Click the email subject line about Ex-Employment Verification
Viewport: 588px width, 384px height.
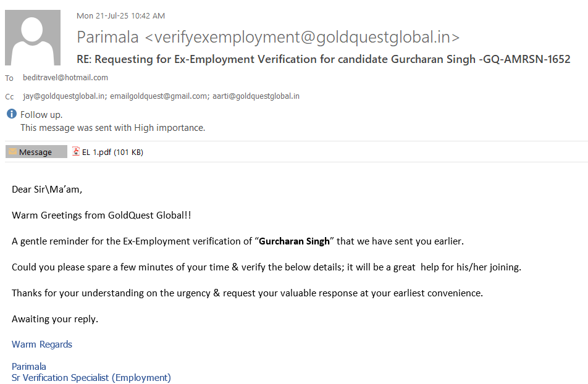tap(323, 59)
